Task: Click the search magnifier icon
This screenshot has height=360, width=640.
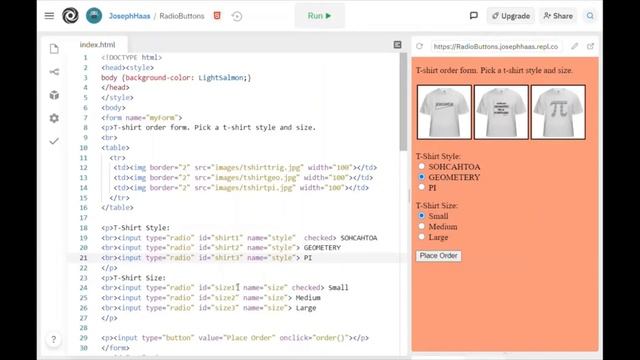Action: click(x=590, y=16)
